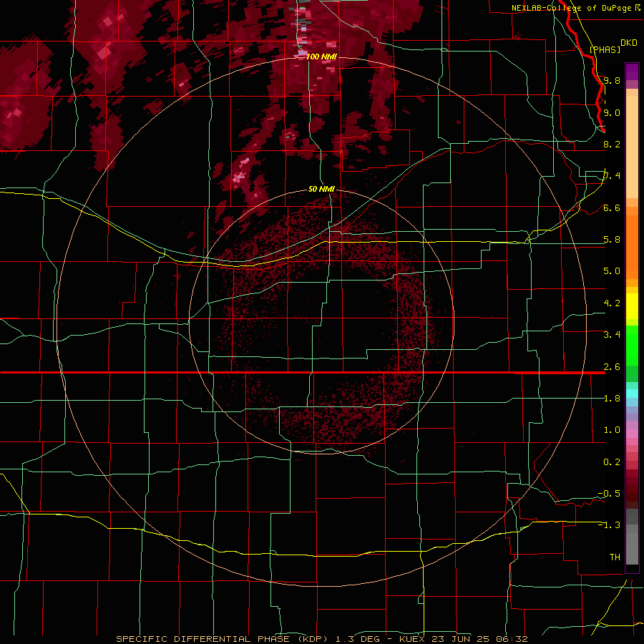Click the 4.2 value on the color scale
This screenshot has height=644, width=644.
click(612, 303)
